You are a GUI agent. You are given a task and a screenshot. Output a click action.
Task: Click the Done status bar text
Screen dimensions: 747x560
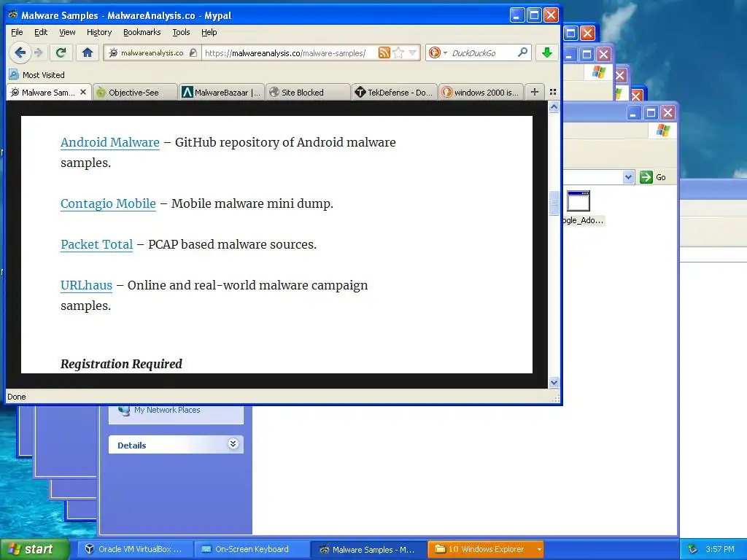tap(17, 397)
